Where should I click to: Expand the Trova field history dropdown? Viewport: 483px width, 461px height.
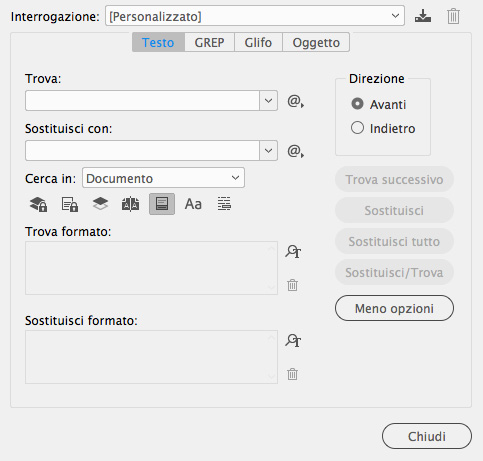click(269, 100)
